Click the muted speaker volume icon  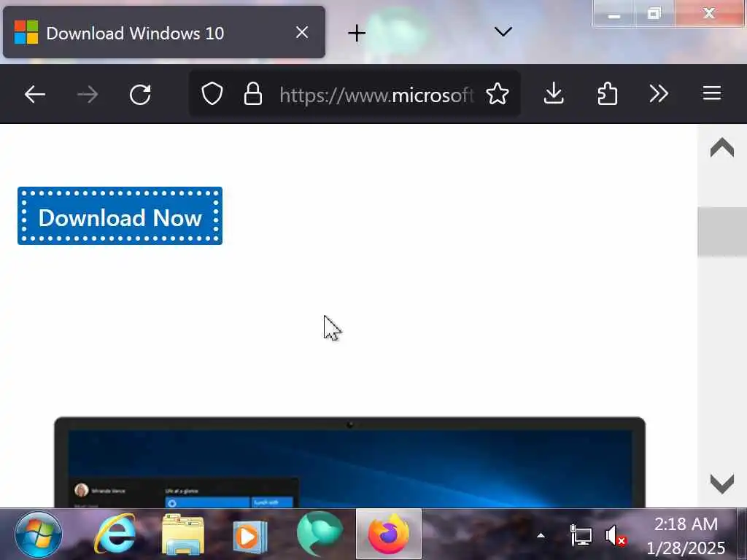click(x=615, y=535)
